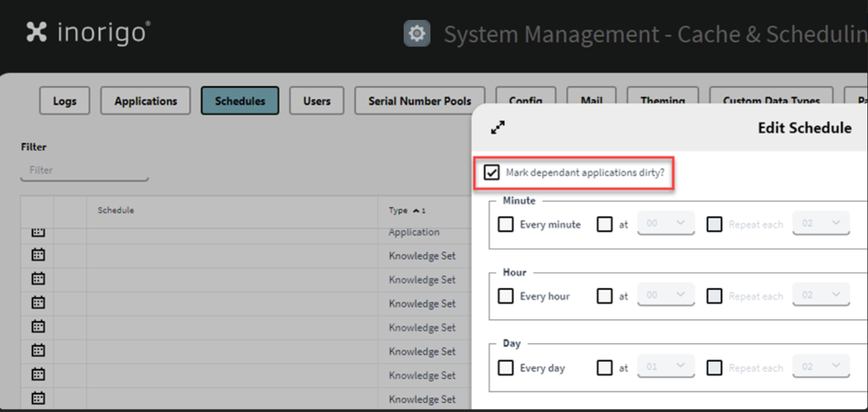Click calendar icon in second Knowledge Set row
The image size is (868, 412).
click(38, 279)
